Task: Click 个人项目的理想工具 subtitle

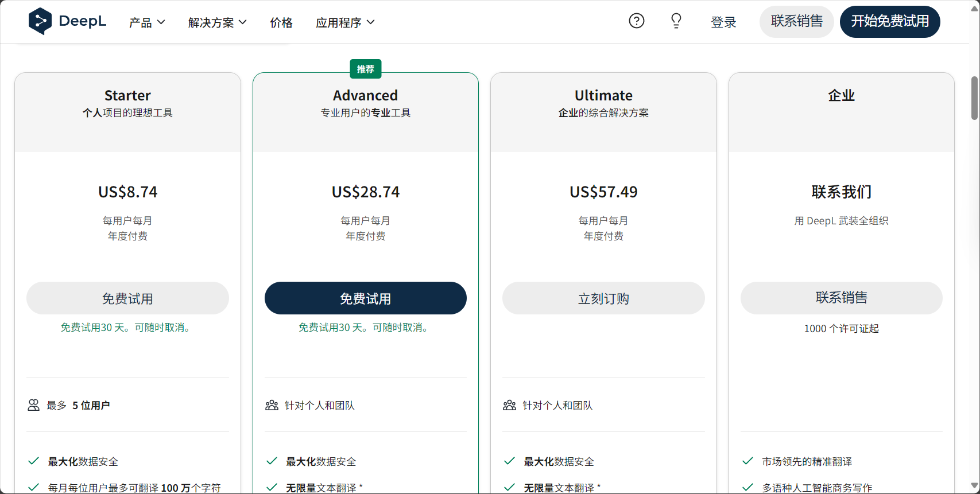Action: pos(127,113)
